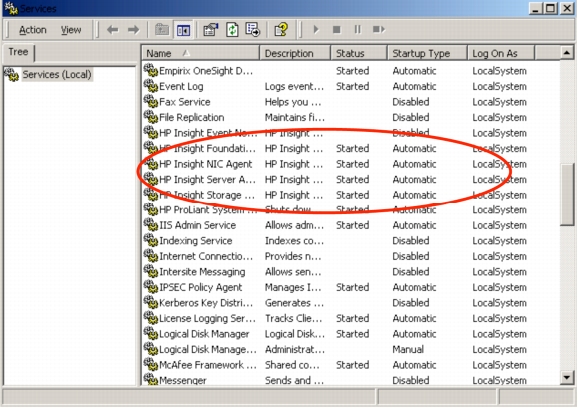Sort by the Startup Type column header
This screenshot has height=408, width=578.
[x=427, y=53]
